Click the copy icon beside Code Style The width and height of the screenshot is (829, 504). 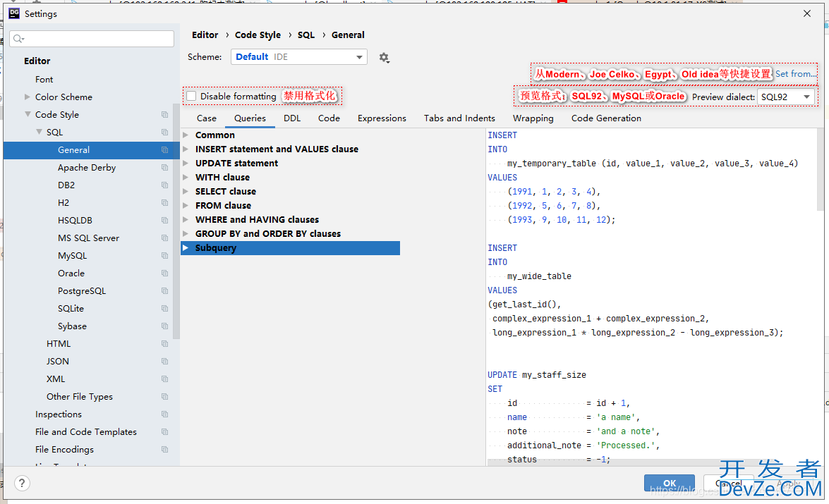164,115
